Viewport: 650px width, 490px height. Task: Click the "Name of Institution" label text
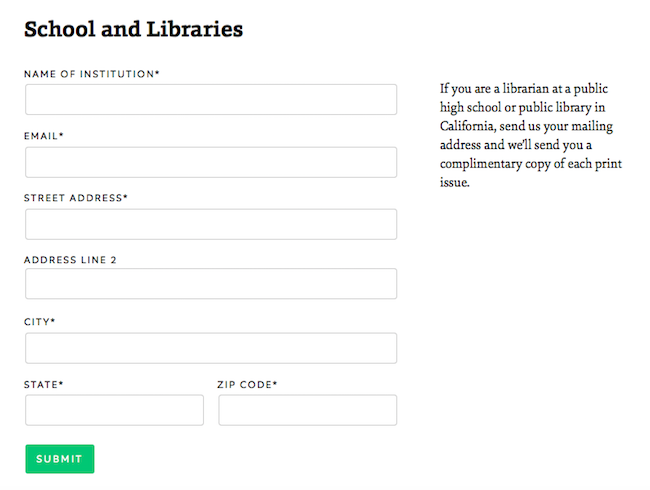tap(90, 74)
